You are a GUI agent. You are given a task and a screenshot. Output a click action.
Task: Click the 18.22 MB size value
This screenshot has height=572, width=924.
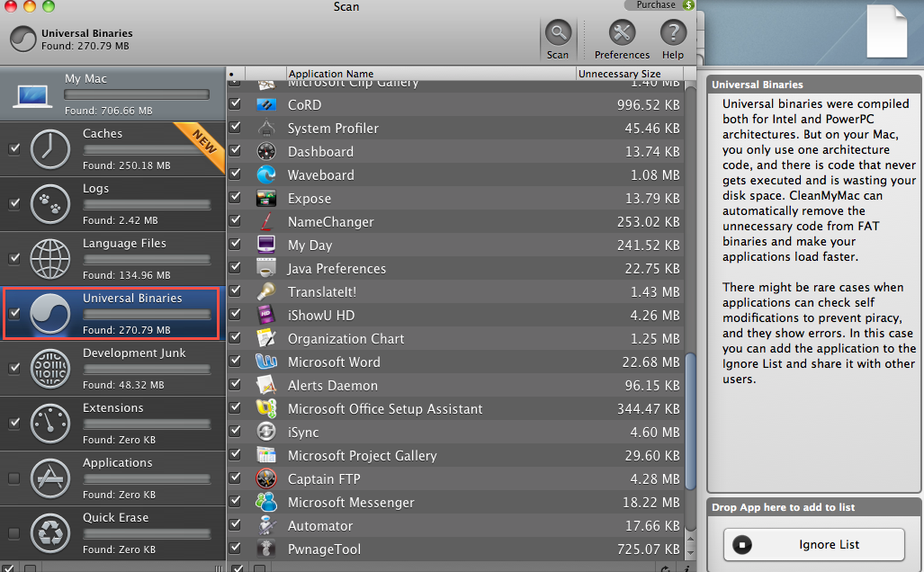(651, 503)
